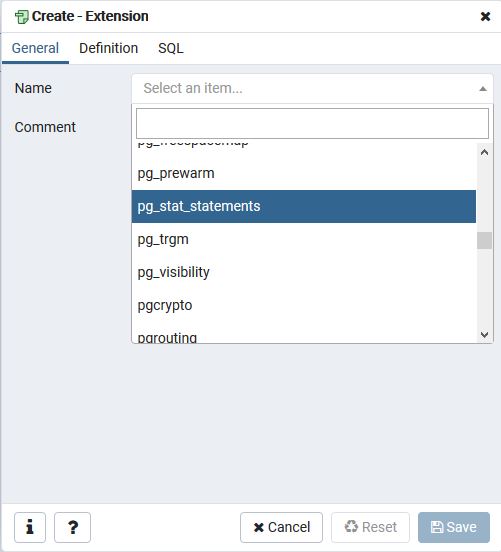
Task: Click the Cancel button
Action: pos(281,527)
